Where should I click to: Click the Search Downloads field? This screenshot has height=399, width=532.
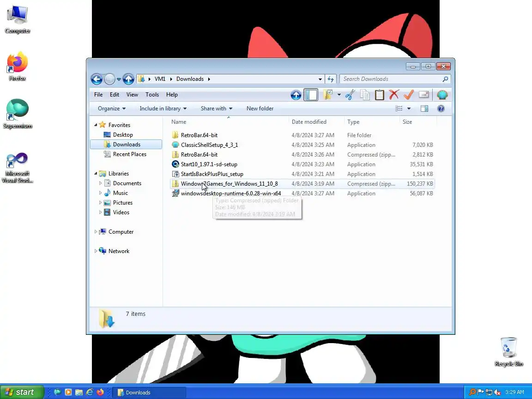(x=395, y=79)
